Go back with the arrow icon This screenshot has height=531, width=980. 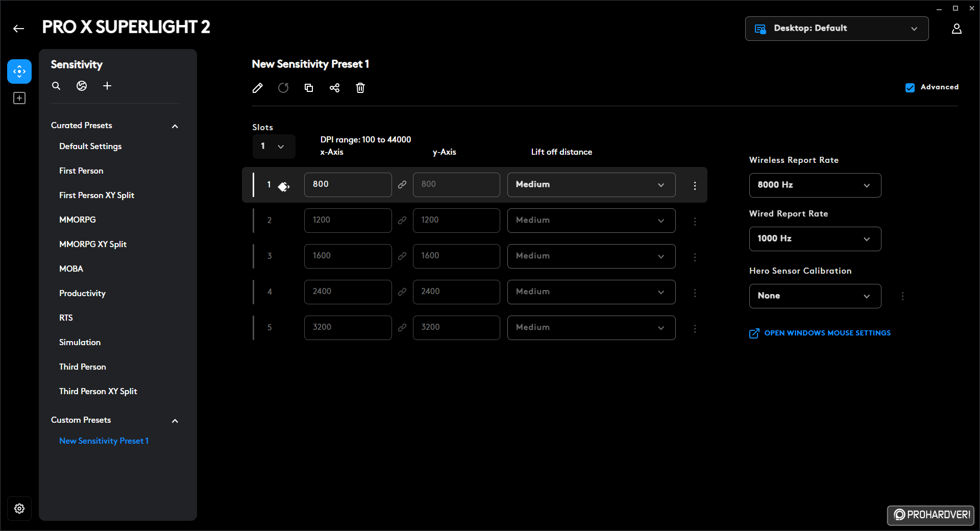(x=19, y=29)
